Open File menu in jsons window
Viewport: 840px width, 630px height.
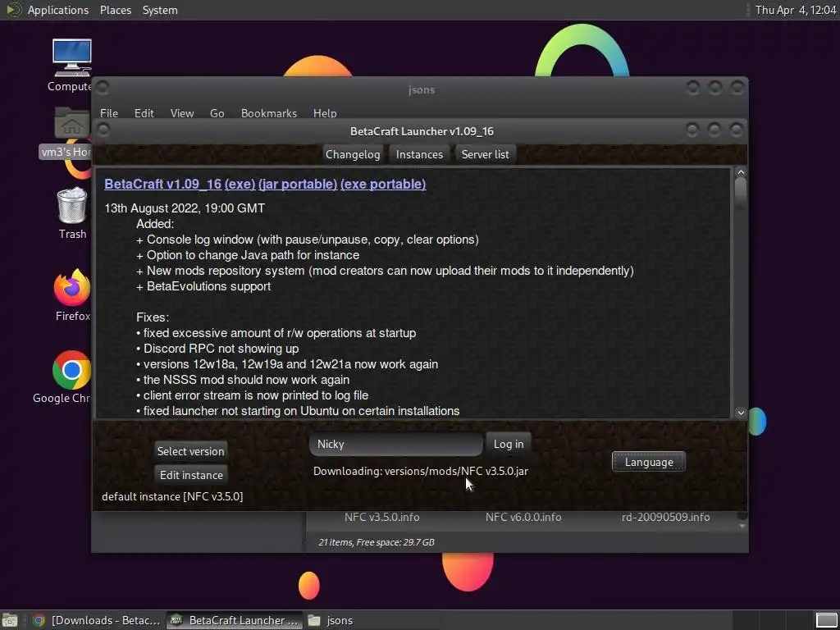pos(109,113)
